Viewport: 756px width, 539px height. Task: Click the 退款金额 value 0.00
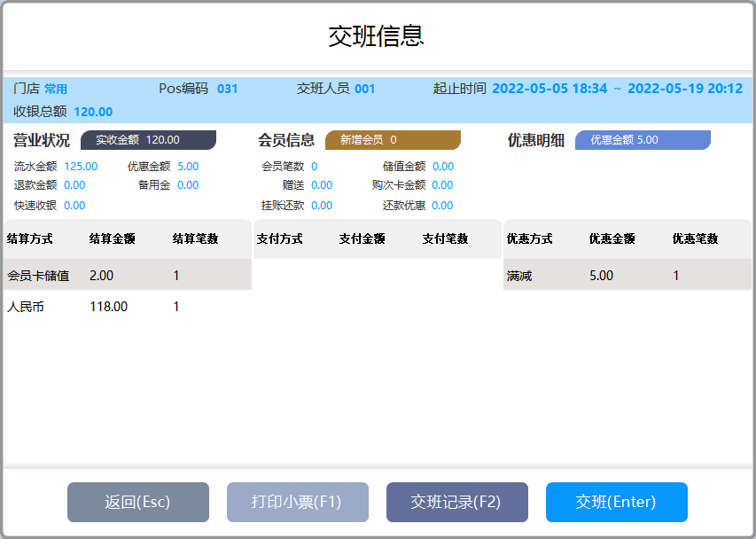(x=74, y=184)
